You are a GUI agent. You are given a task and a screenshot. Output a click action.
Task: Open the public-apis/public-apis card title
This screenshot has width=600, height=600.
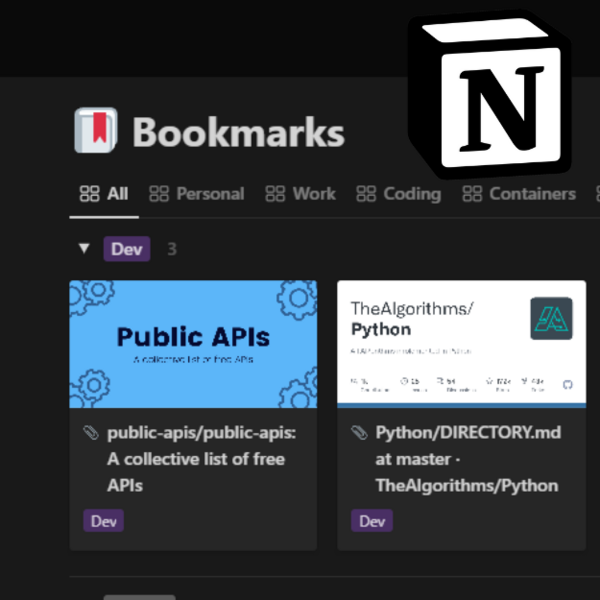(202, 459)
